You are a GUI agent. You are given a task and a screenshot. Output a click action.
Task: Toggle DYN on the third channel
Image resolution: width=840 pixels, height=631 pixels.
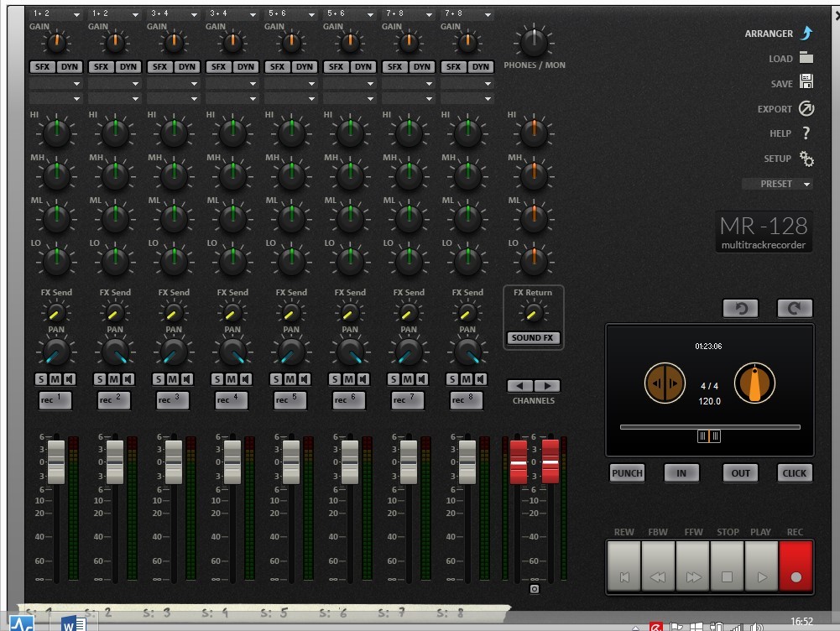(x=187, y=66)
